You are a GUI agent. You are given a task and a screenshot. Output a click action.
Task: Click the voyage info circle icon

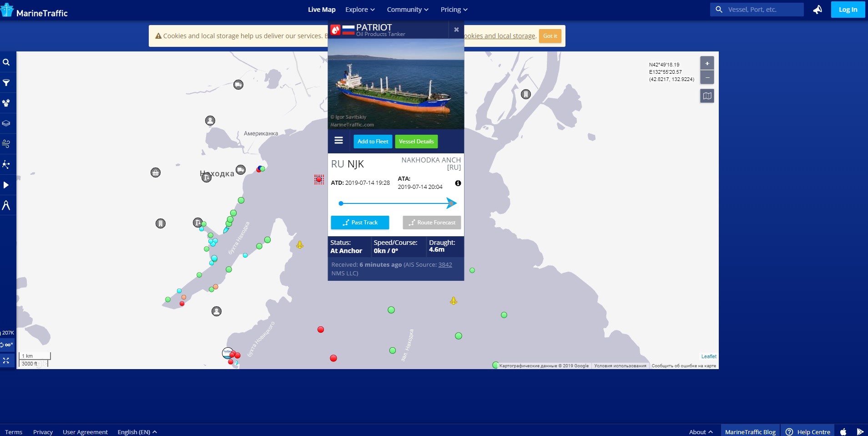[458, 183]
